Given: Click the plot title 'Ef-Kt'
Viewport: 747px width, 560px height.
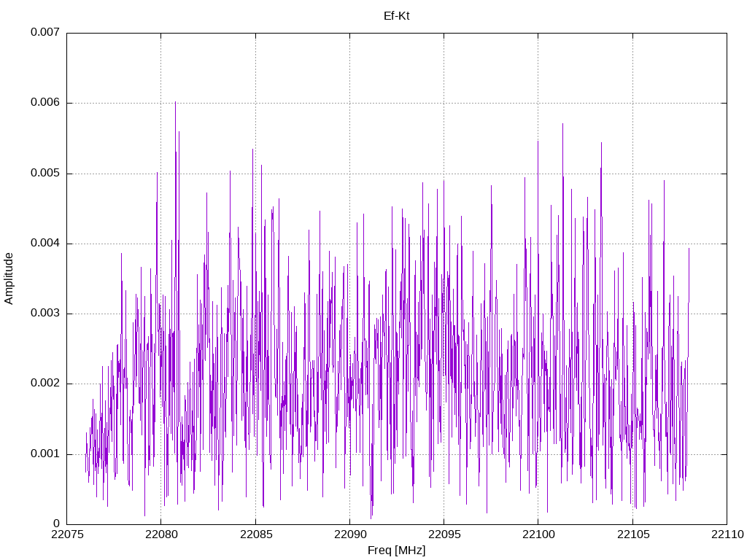Looking at the screenshot, I should (396, 16).
